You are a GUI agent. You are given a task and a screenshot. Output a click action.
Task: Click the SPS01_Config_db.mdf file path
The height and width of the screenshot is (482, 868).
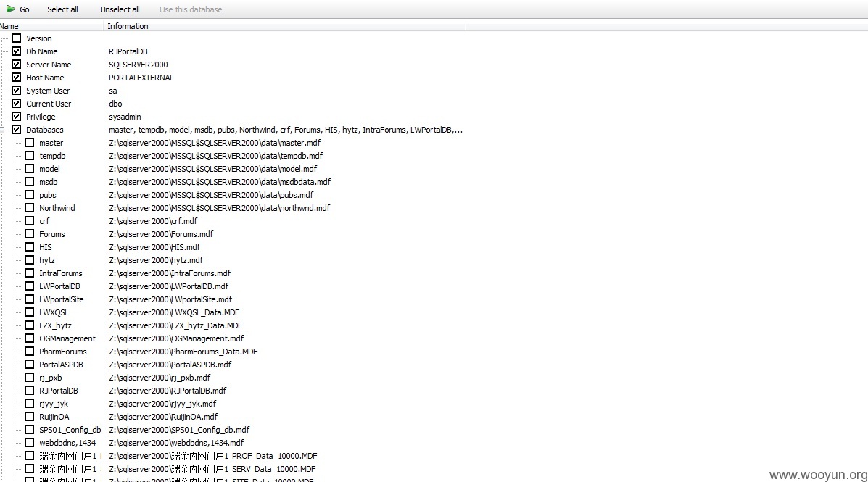[179, 429]
